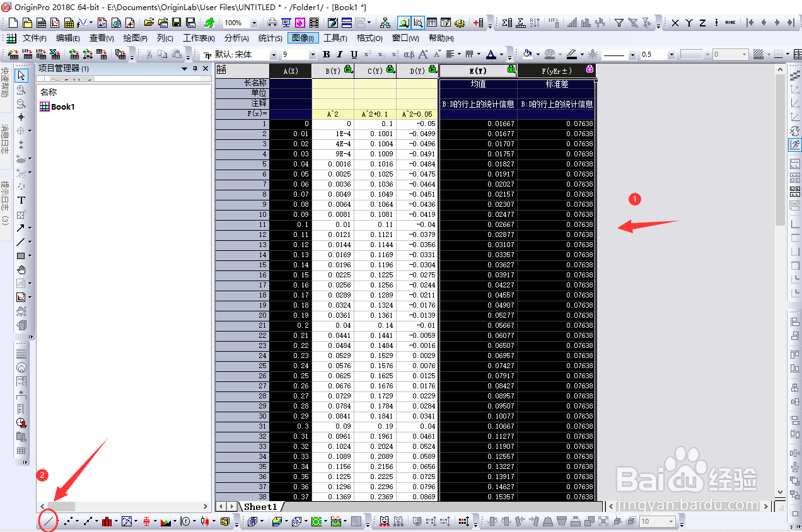This screenshot has width=802, height=532.
Task: Click the Add Filter funnel icon
Action: (x=619, y=23)
